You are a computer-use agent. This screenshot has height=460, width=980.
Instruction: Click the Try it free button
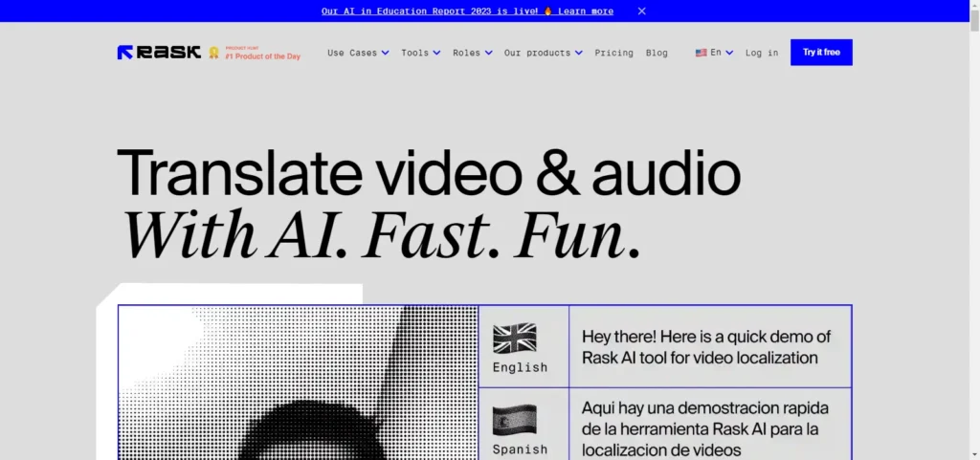pos(821,53)
